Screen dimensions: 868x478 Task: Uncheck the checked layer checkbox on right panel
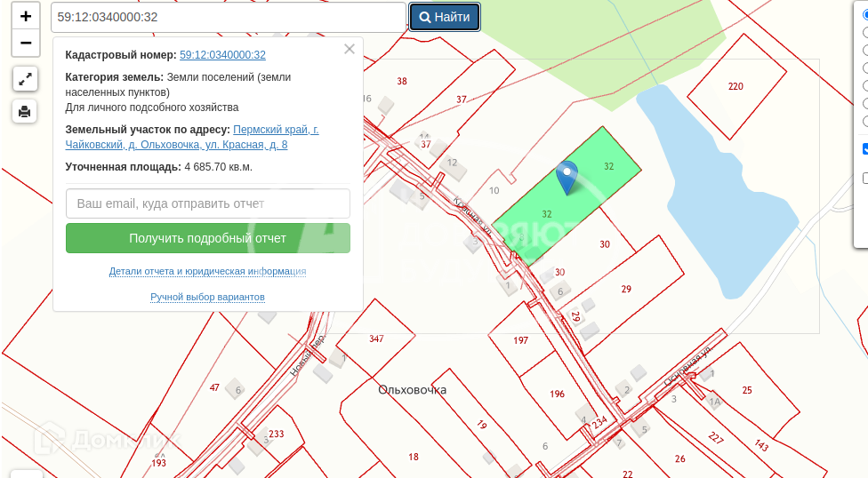pyautogui.click(x=865, y=149)
